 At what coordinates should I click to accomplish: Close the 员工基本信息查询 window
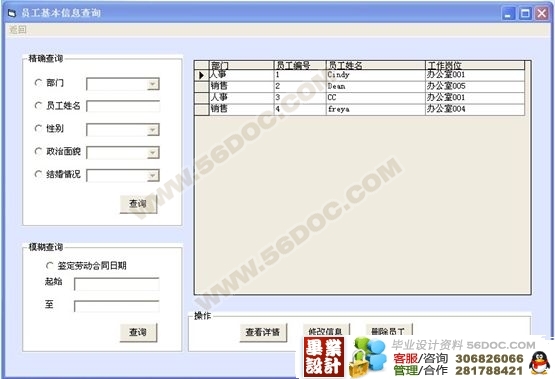[542, 13]
